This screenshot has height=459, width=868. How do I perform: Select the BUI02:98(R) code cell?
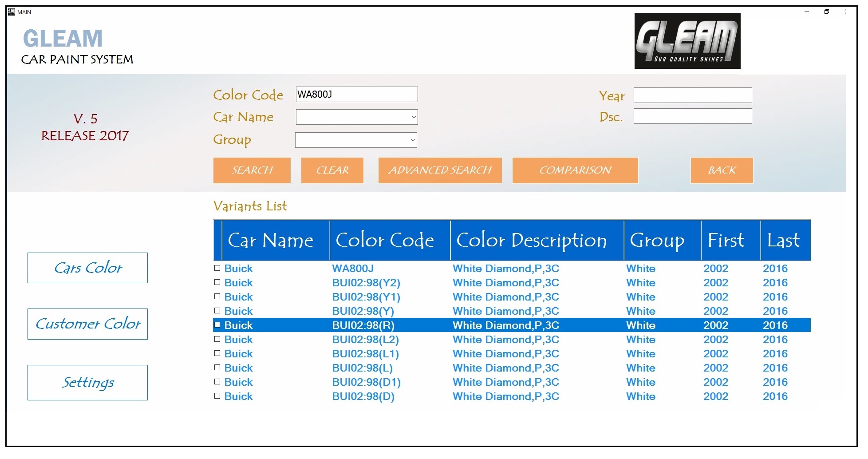(x=363, y=325)
